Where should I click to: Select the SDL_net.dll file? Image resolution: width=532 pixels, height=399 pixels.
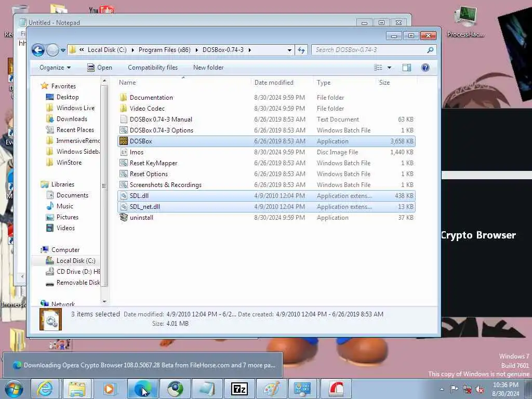(267, 207)
